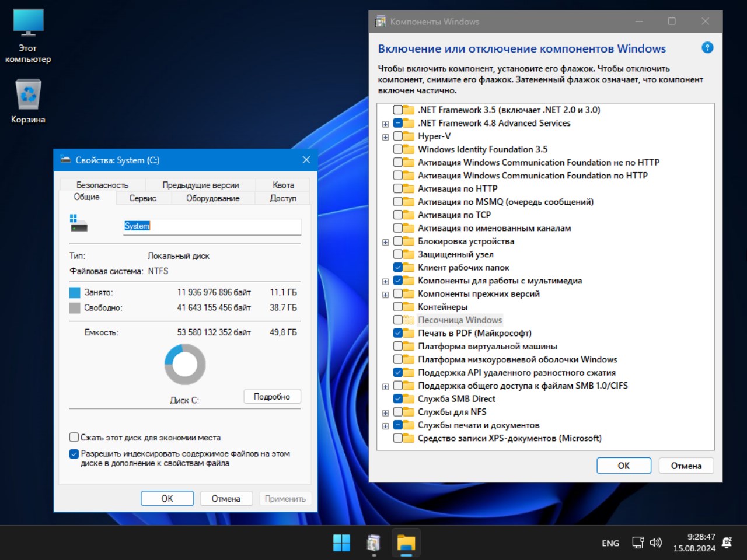Switch to the Безопасность tab
Screen dimensions: 747x560
[102, 185]
